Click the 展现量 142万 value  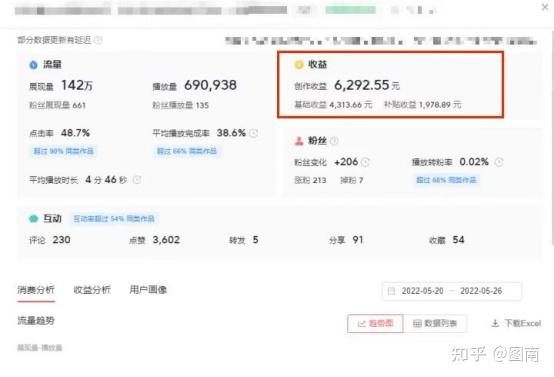tap(61, 86)
